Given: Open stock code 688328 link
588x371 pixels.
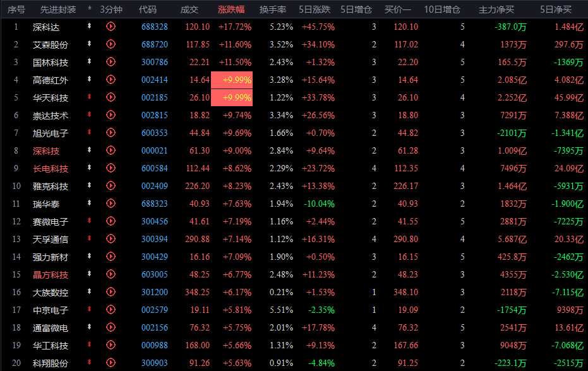Looking at the screenshot, I should click(155, 27).
